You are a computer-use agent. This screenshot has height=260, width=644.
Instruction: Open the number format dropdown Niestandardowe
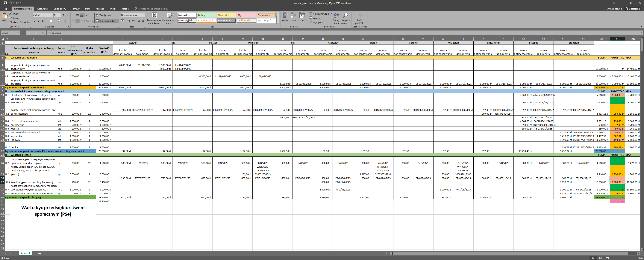[144, 15]
